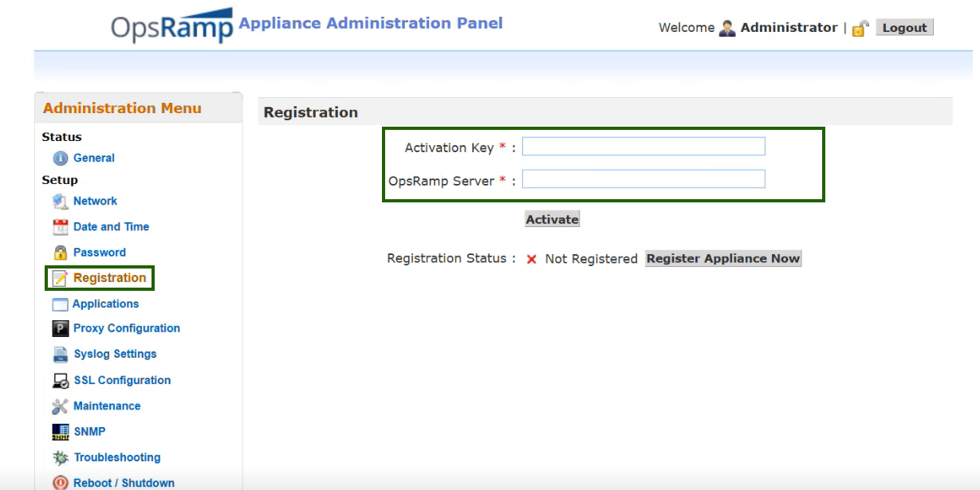The height and width of the screenshot is (490, 980).
Task: Click the Applications window icon
Action: tap(61, 304)
